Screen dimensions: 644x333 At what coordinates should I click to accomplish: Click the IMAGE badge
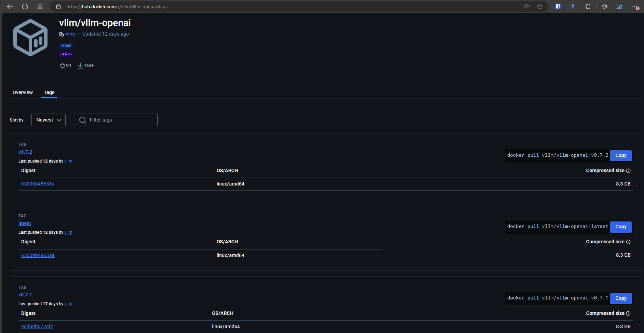[x=66, y=46]
